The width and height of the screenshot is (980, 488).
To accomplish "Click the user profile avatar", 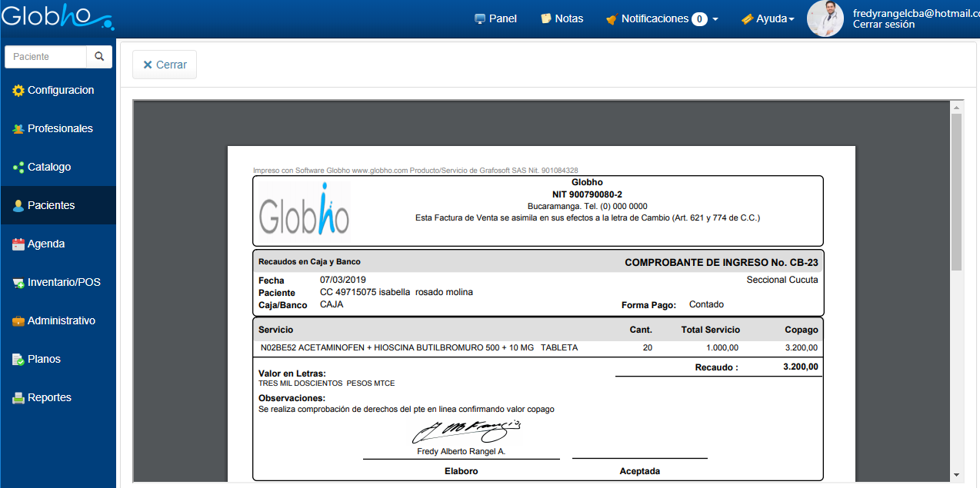I will (x=825, y=18).
